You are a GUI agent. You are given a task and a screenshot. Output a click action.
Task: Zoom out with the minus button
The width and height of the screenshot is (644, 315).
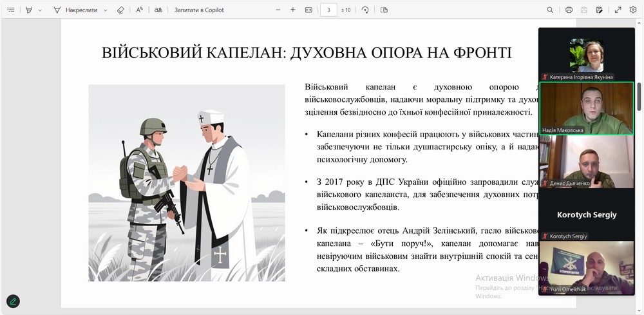[x=278, y=10]
